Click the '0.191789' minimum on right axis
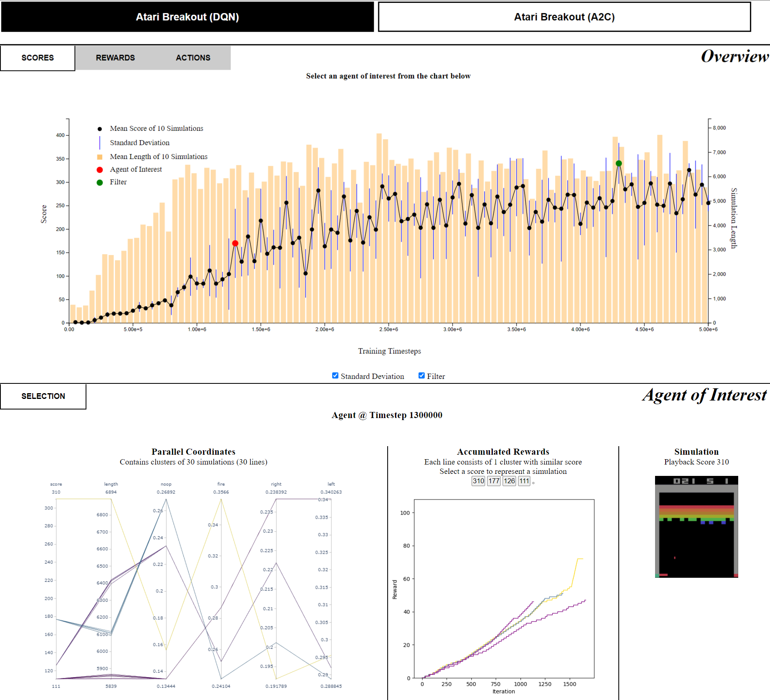Viewport: 770px width, 700px height. point(276,686)
